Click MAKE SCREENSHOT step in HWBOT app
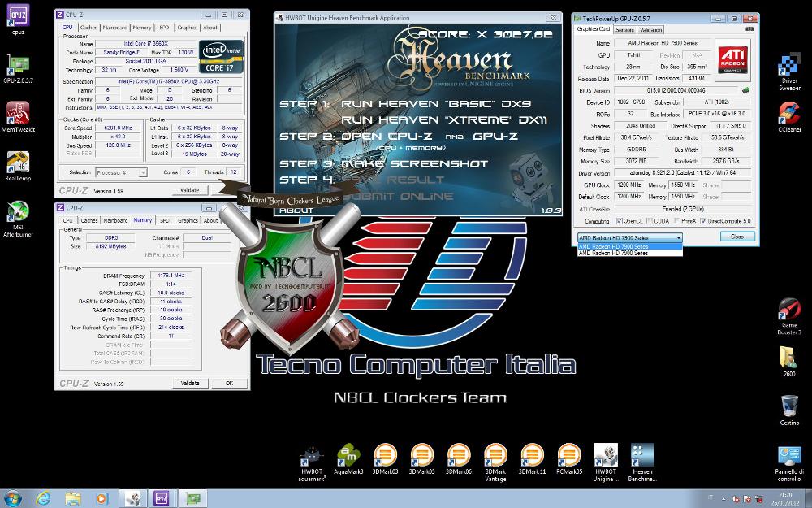 point(414,164)
